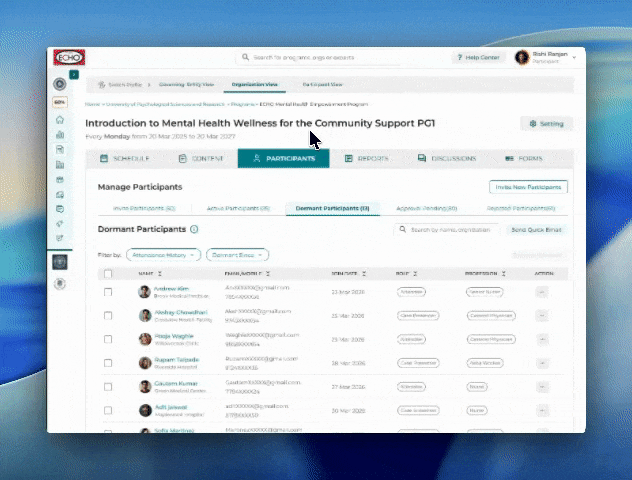Expand the sidebar with the green arrow

coord(74,75)
